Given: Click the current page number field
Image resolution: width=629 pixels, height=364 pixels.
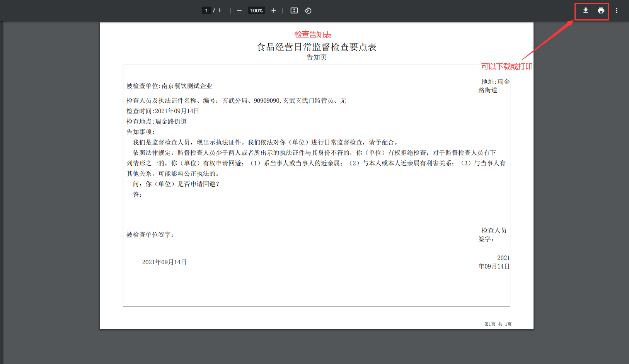Looking at the screenshot, I should coord(207,10).
